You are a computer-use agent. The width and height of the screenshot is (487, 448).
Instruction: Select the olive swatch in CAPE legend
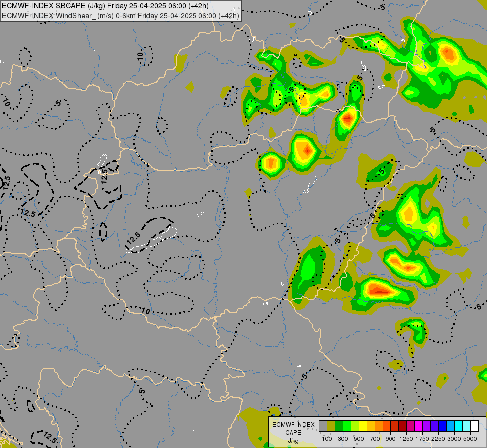click(331, 426)
